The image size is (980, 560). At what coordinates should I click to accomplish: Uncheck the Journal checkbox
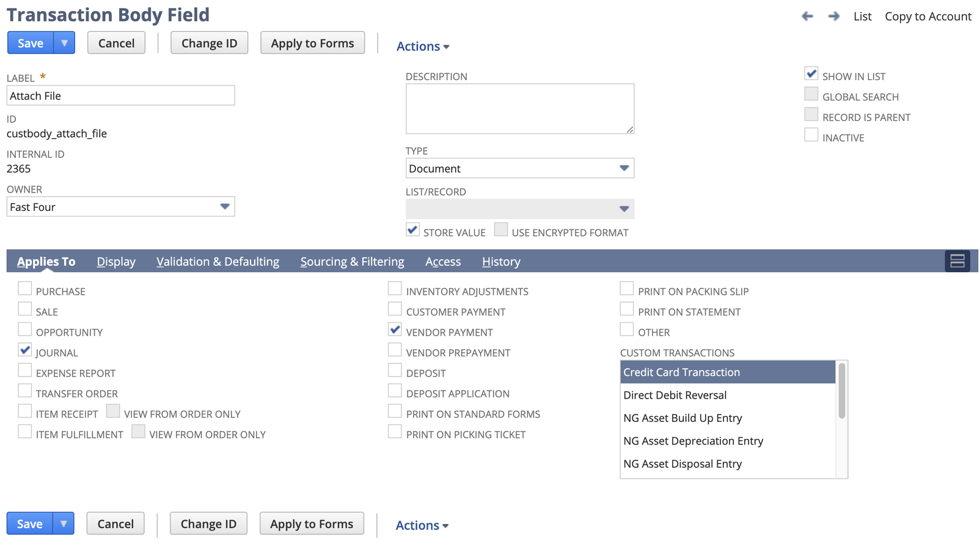(x=25, y=350)
